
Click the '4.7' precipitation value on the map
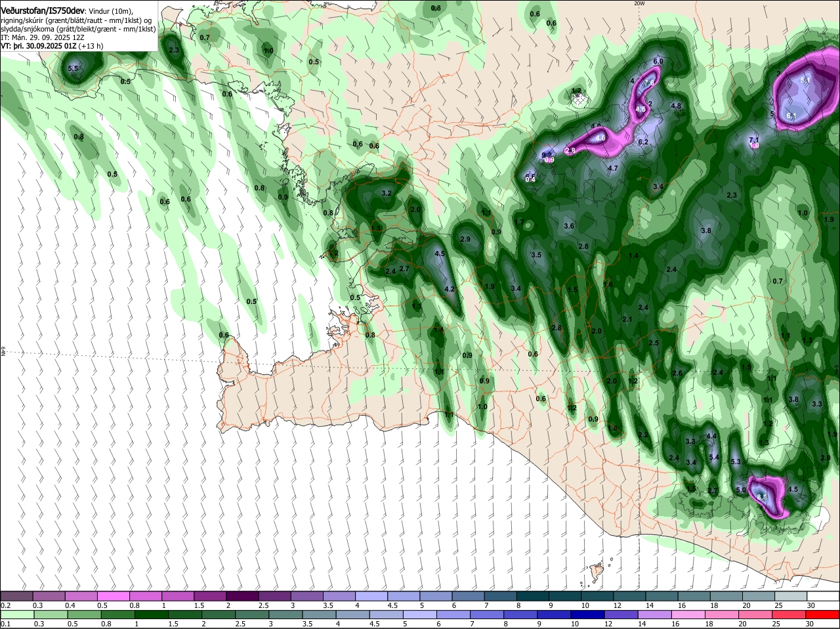pos(613,169)
